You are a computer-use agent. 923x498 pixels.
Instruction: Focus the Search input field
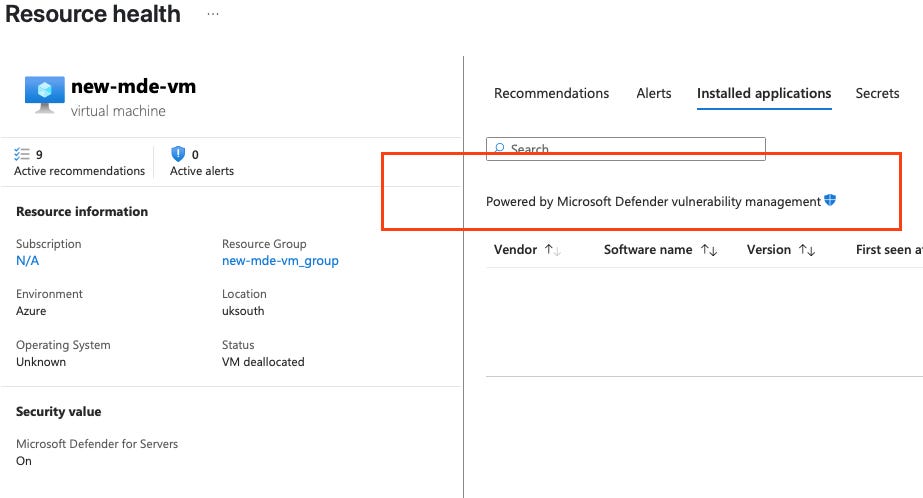(626, 149)
